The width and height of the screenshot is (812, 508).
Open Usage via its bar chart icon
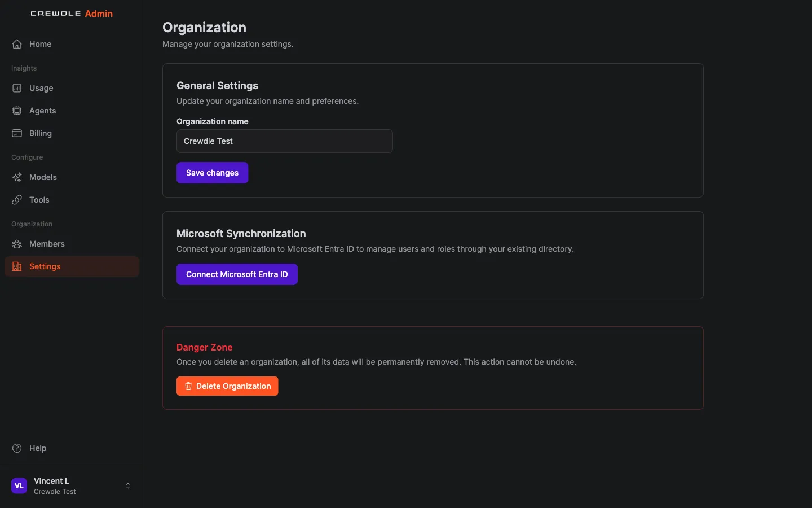(17, 88)
